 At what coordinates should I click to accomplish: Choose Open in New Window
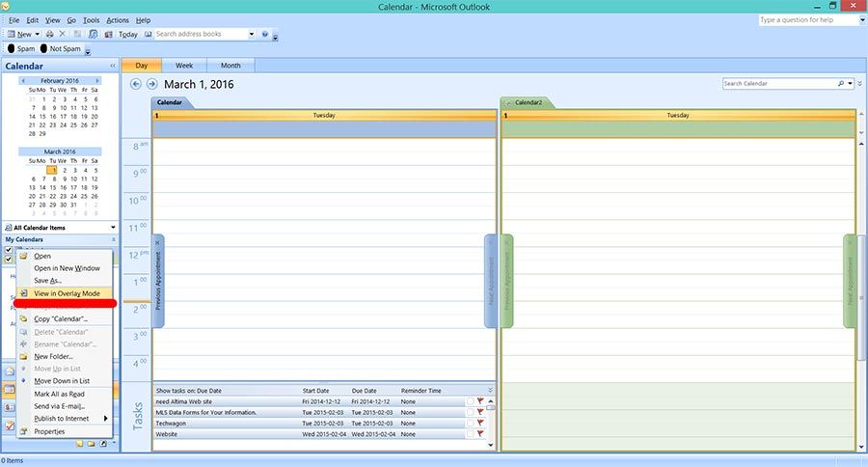[x=66, y=268]
